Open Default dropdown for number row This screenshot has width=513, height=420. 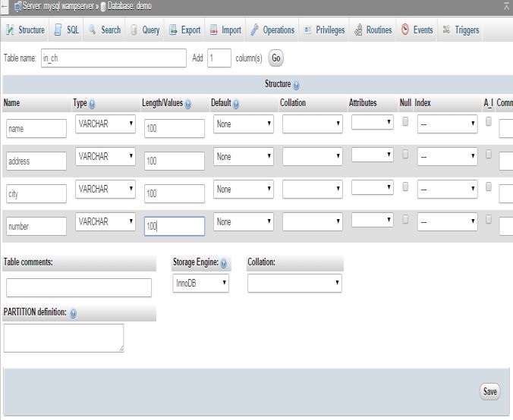click(244, 221)
